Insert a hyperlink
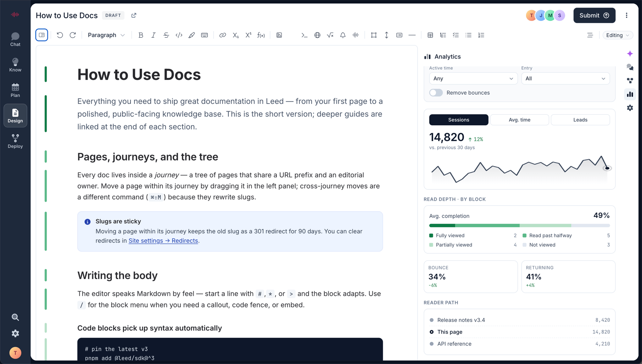 pyautogui.click(x=223, y=35)
